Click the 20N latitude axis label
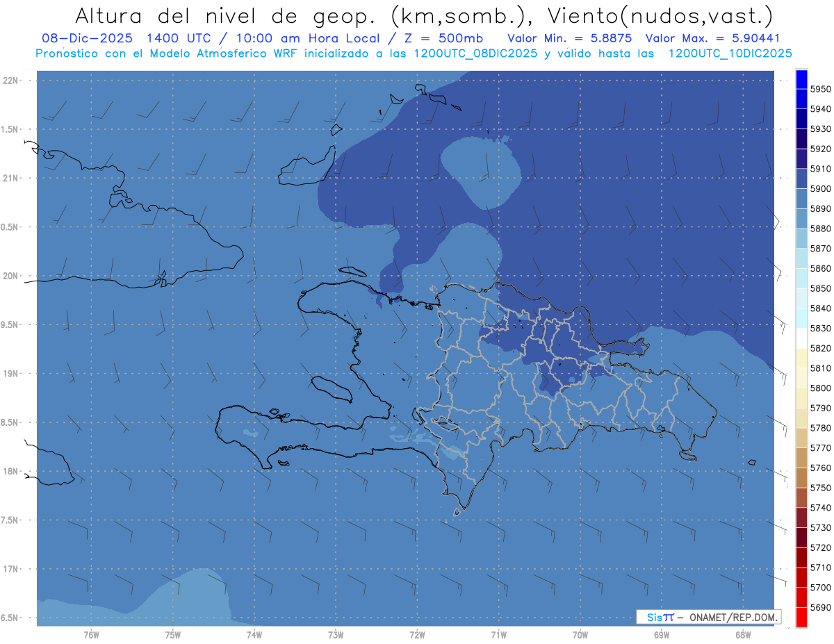 pos(11,276)
